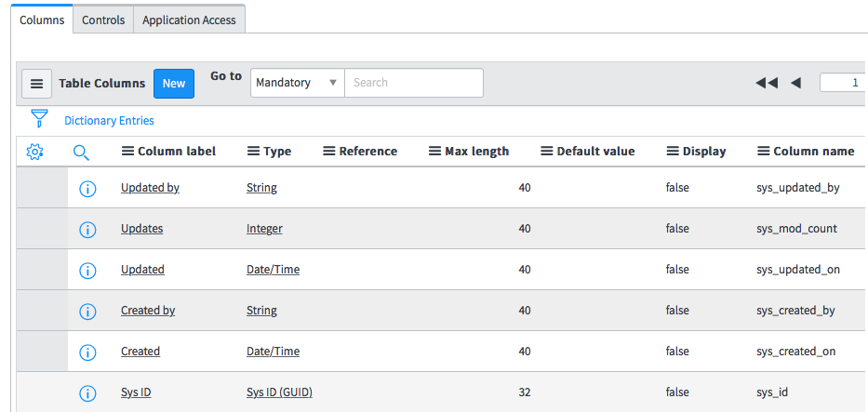Image resolution: width=868 pixels, height=412 pixels.
Task: Open Default value header menu icon
Action: pos(547,151)
